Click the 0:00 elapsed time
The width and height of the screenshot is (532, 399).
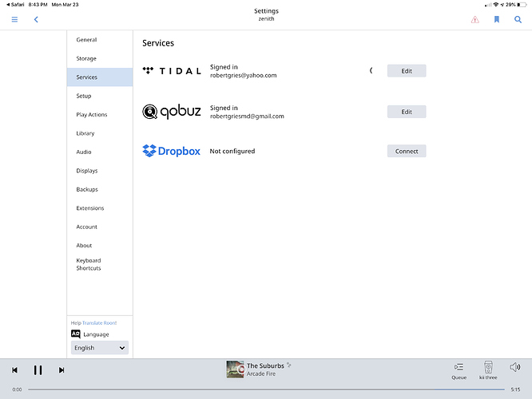point(17,389)
